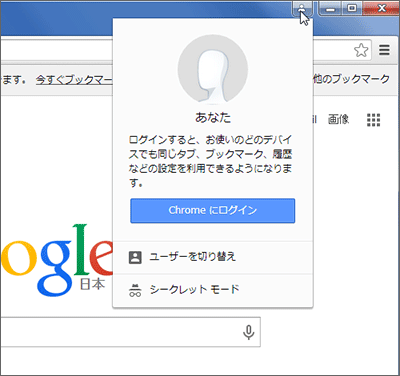400x376 pixels.
Task: Click the Chrome profile avatar button in title bar
Action: coord(302,8)
